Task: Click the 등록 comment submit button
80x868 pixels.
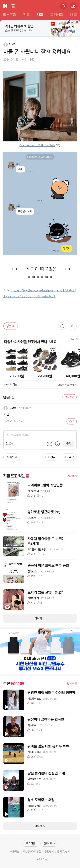Action: (x=69, y=443)
